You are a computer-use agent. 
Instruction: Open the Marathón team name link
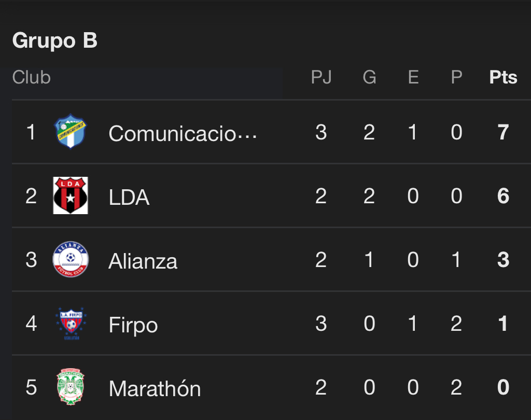point(155,388)
